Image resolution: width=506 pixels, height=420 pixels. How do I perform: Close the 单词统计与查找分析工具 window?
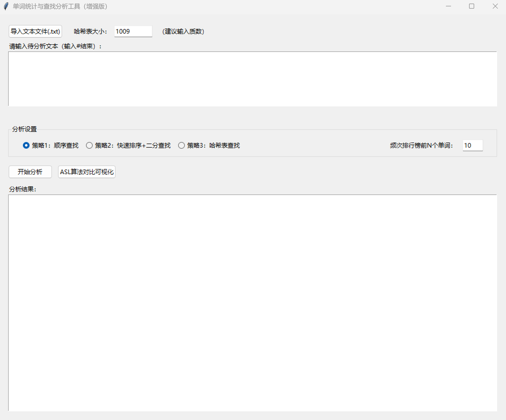(495, 6)
